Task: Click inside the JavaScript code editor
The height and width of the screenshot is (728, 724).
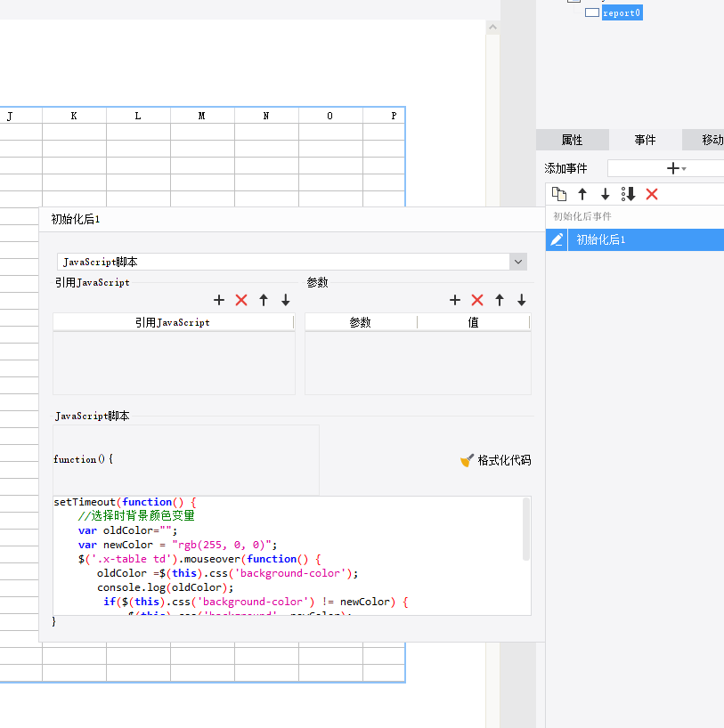Action: coord(292,555)
